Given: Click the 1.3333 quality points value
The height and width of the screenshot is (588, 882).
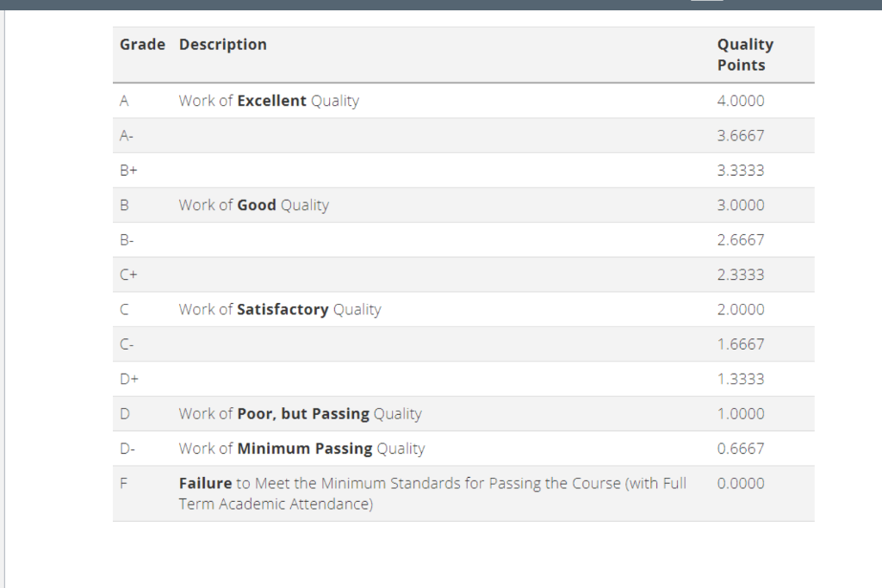Looking at the screenshot, I should 741,379.
